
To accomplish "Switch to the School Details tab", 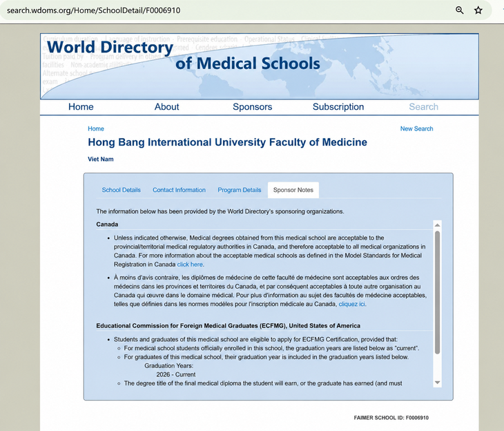I will (x=122, y=190).
